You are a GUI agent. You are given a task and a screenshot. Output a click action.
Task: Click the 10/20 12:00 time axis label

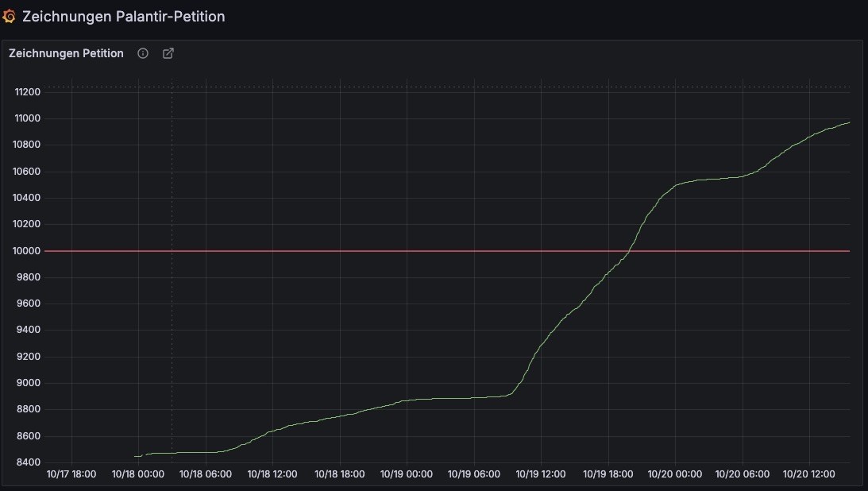coord(808,474)
